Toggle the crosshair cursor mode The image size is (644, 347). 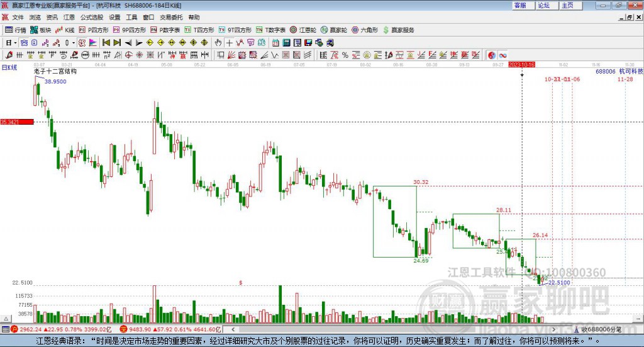[229, 43]
